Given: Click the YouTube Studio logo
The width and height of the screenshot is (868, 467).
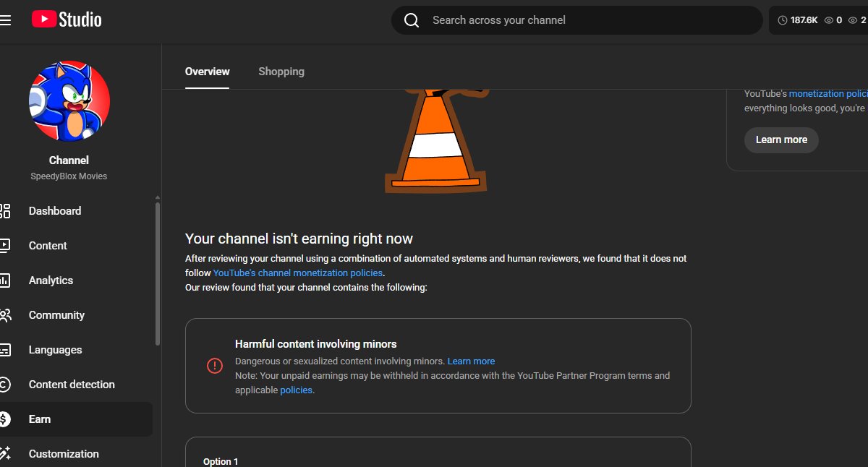Looking at the screenshot, I should click(66, 20).
